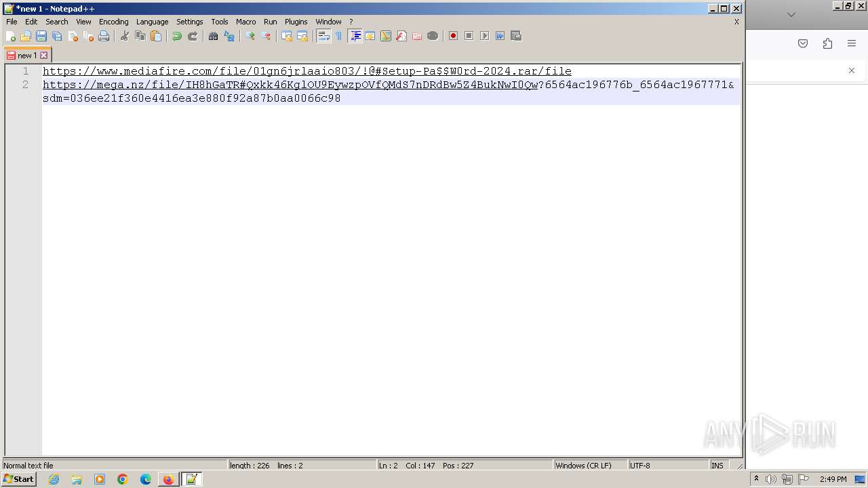The height and width of the screenshot is (488, 868).
Task: Toggle synchronize horizontal scrolling
Action: (302, 36)
